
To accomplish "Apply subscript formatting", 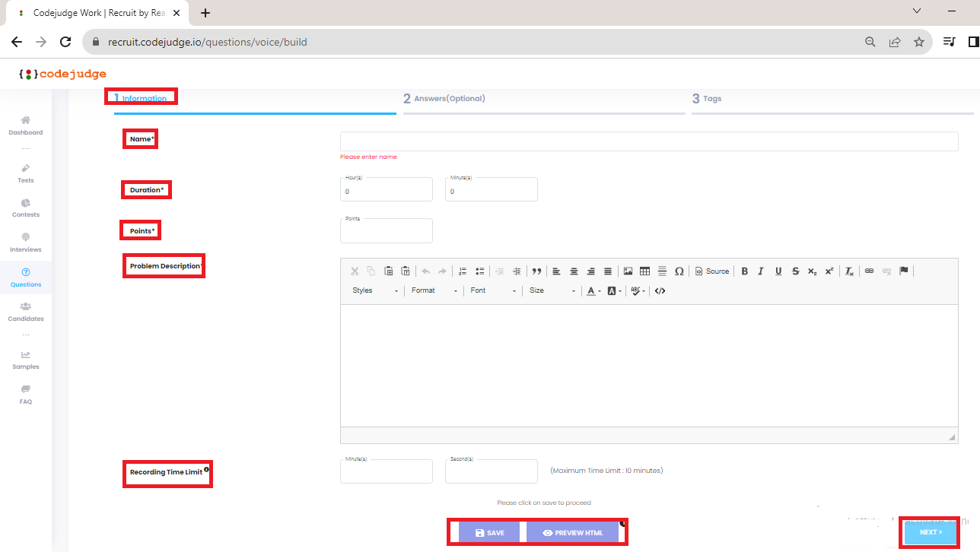I will pos(813,271).
